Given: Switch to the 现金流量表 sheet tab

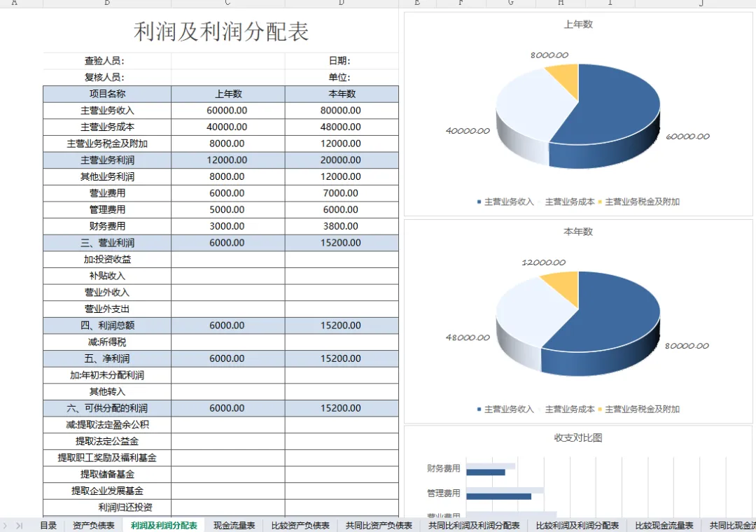Looking at the screenshot, I should coord(234,525).
